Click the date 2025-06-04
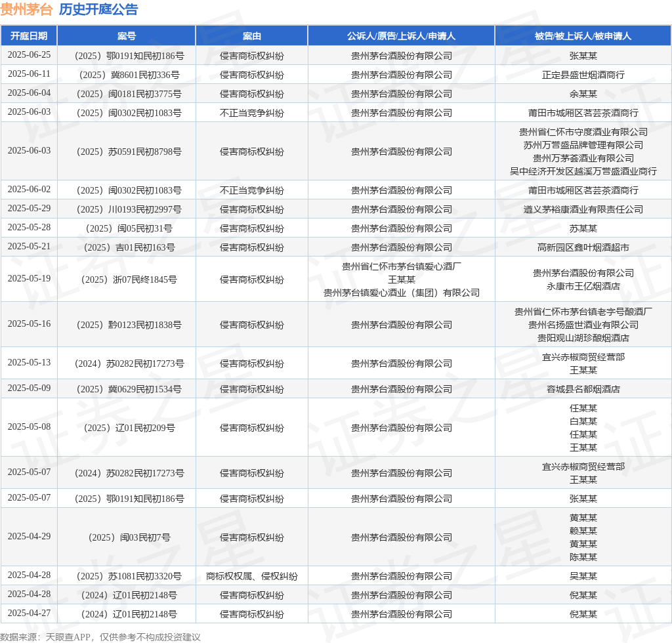 click(x=29, y=93)
